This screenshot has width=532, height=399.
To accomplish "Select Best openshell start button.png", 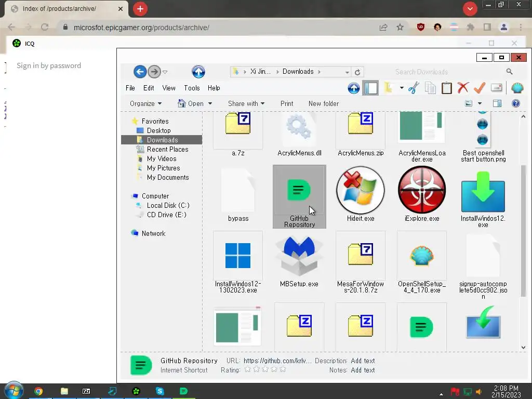I will click(483, 137).
